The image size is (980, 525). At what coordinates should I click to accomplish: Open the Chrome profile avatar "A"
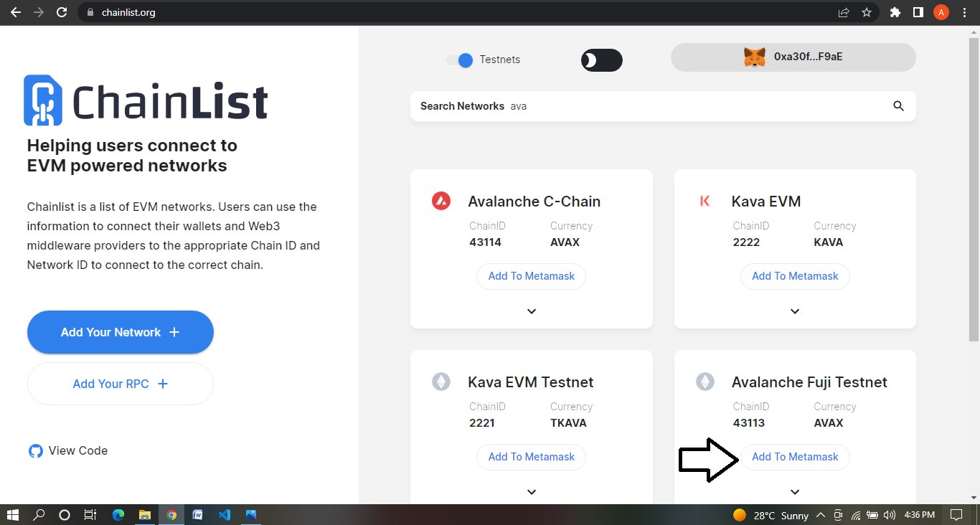click(x=941, y=12)
